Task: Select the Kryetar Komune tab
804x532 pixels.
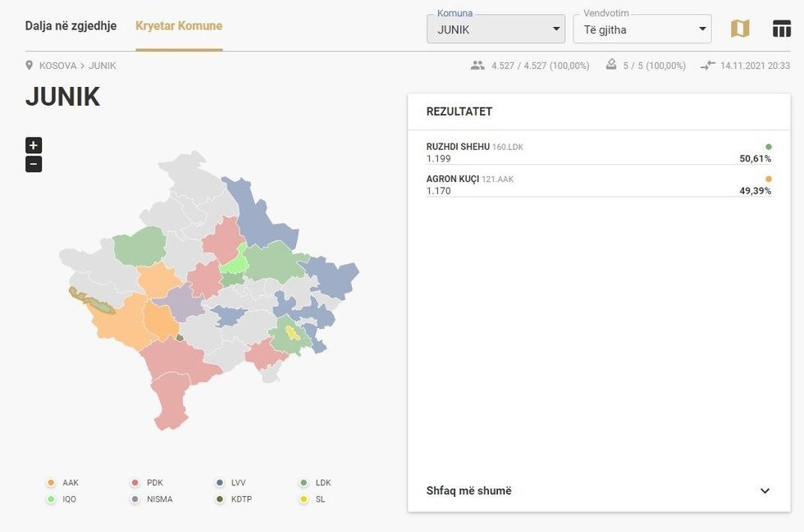Action: point(179,25)
